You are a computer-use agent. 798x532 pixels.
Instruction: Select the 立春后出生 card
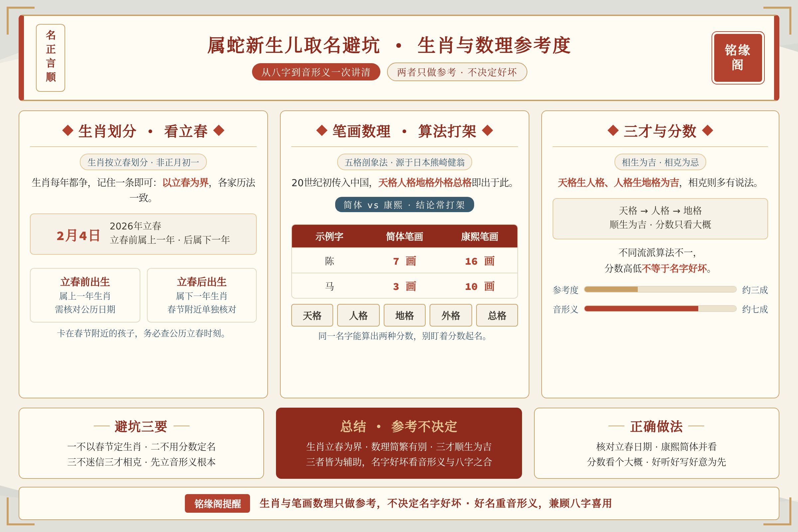[x=201, y=295]
